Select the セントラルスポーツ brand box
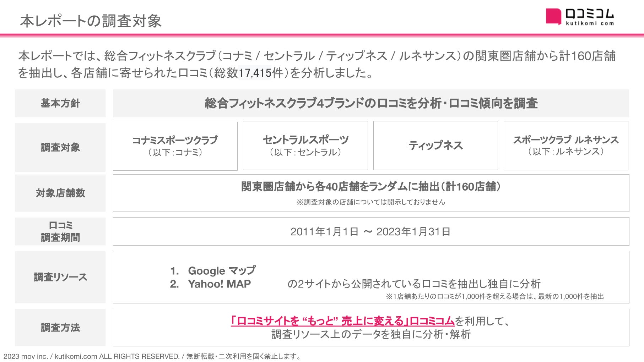This screenshot has width=644, height=362. pyautogui.click(x=305, y=146)
